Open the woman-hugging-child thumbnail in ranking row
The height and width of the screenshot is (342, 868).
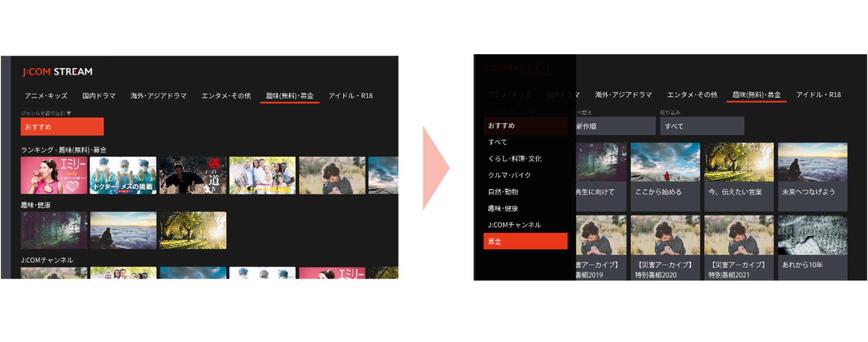(x=332, y=176)
